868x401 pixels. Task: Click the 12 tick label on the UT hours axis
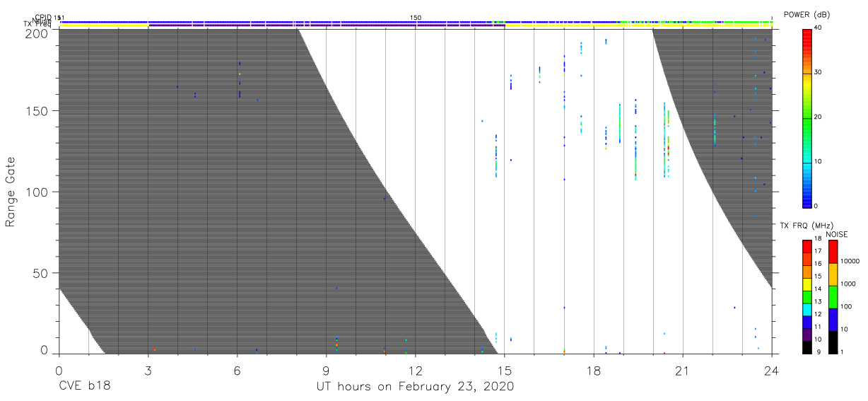click(416, 370)
